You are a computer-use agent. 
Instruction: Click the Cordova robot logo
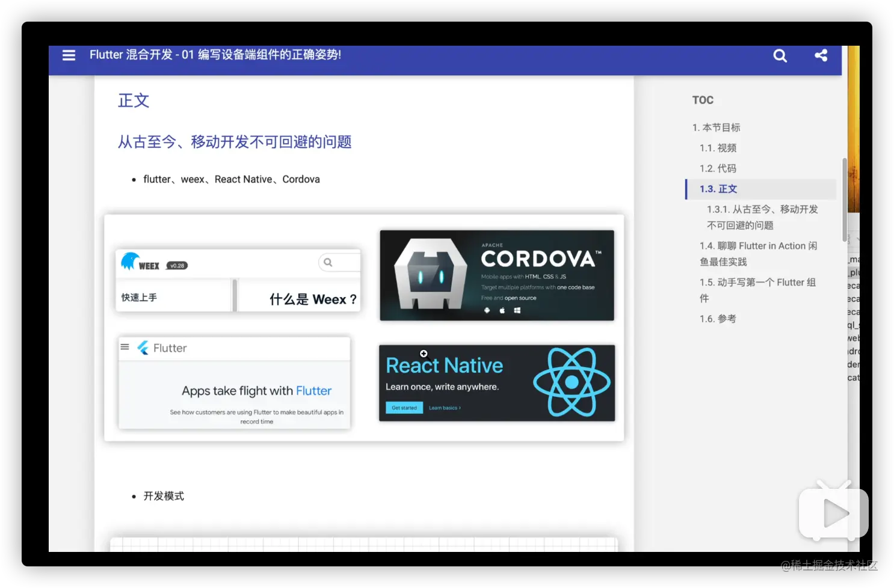coord(430,274)
